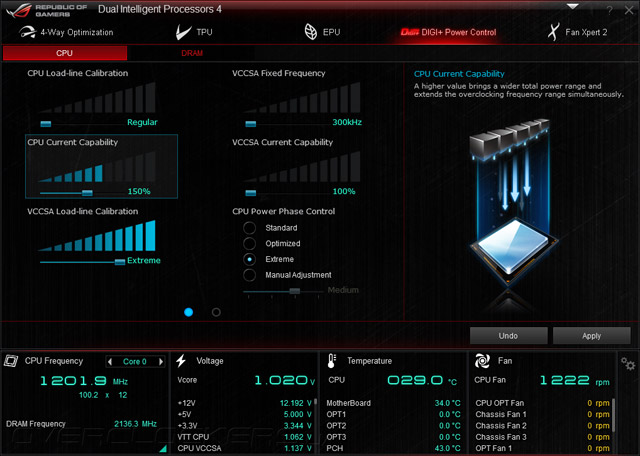
Task: Expand the green corner triangle in the CPU Frequency panel
Action: pos(163,449)
